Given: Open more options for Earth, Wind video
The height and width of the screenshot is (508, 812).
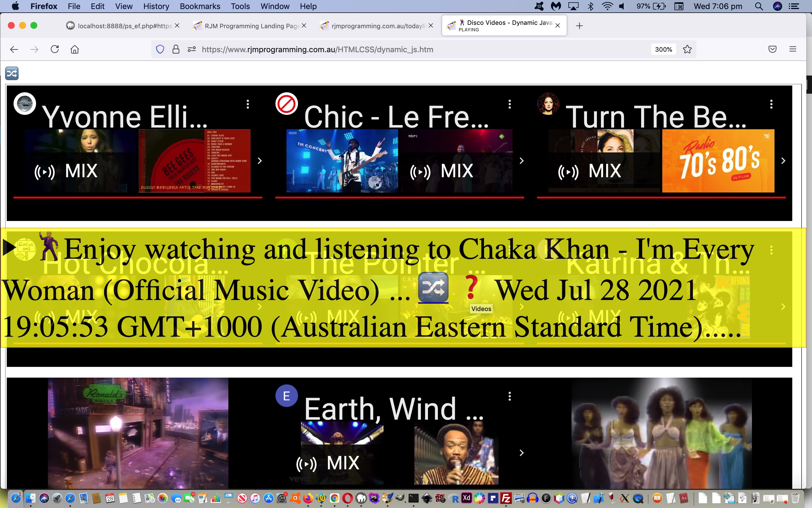Looking at the screenshot, I should click(x=509, y=397).
